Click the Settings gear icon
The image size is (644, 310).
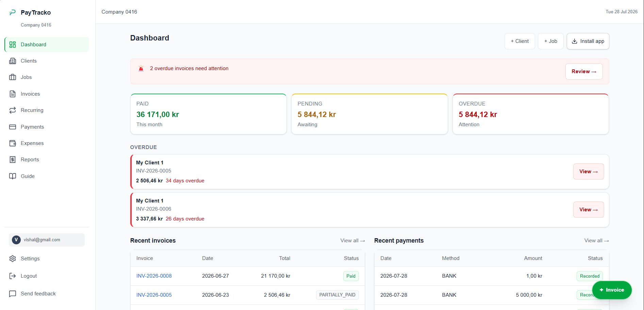pos(13,259)
